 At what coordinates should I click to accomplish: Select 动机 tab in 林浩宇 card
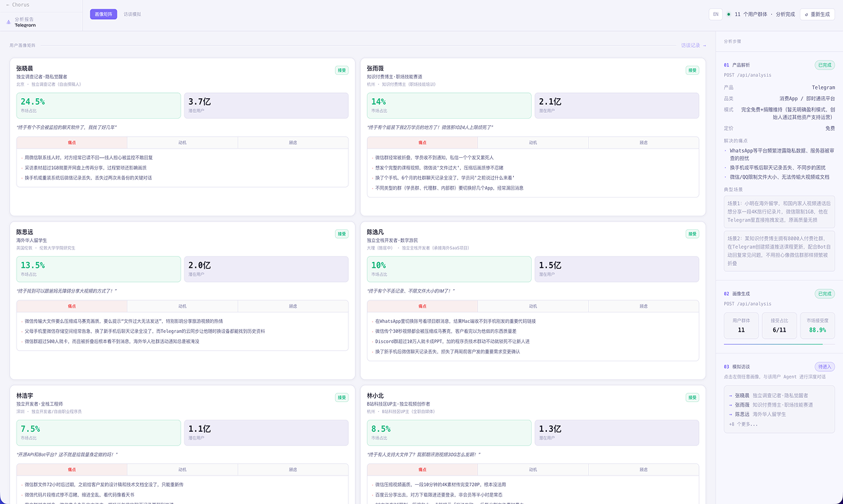[x=183, y=470]
